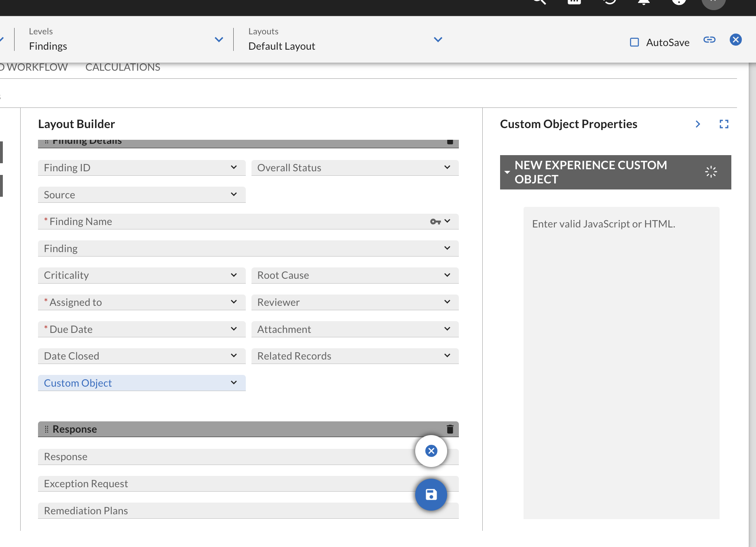Expand the Finding Name field chevron

[x=447, y=221]
